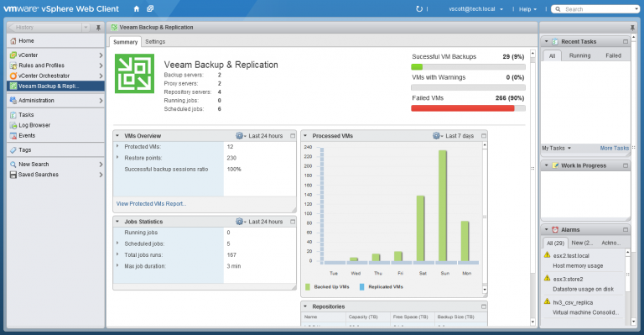Maximize the Alarms panel

tap(625, 230)
